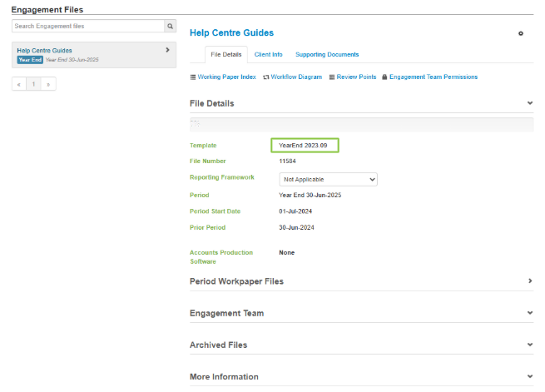The image size is (545, 392).
Task: Expand the More Information section
Action: point(530,376)
